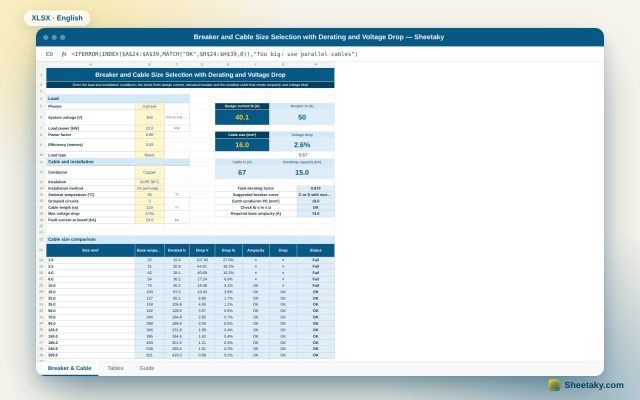Select the Design current value 40.1 cell
Viewport: 640px width, 400px height.
pos(242,117)
